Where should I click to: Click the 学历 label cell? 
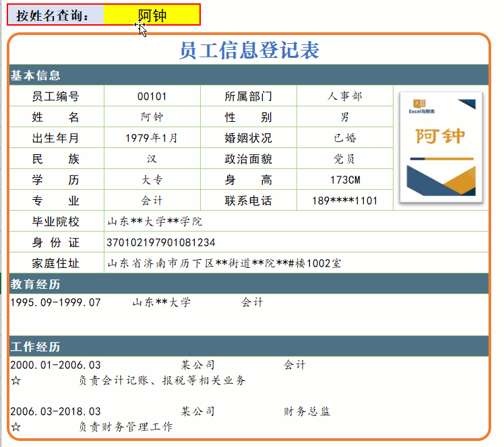56,180
